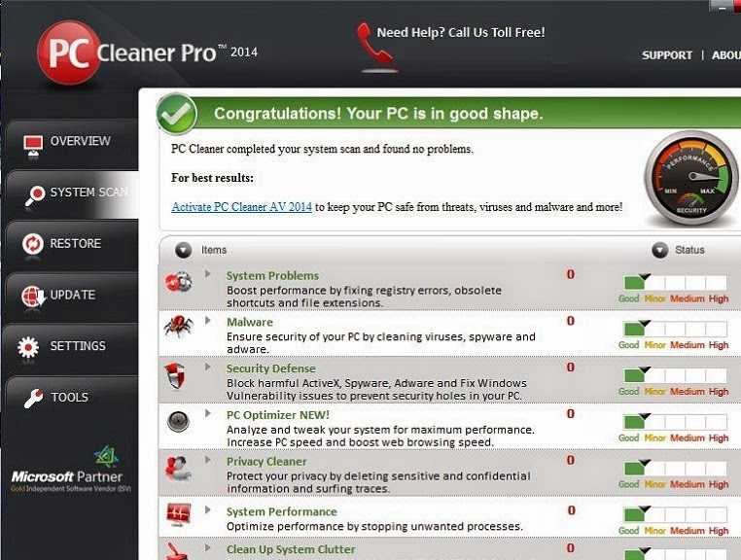Click the Update globe icon
Screen dimensions: 741x560
point(33,296)
